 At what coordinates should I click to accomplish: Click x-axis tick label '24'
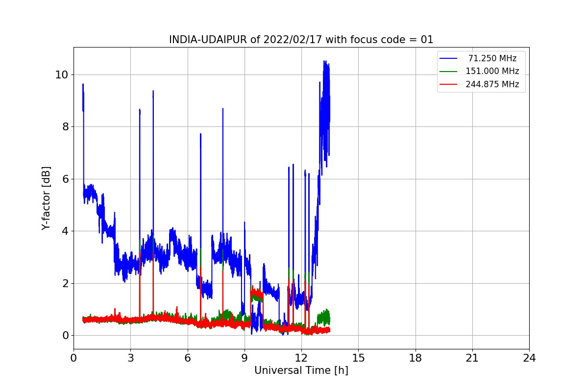[x=529, y=358]
